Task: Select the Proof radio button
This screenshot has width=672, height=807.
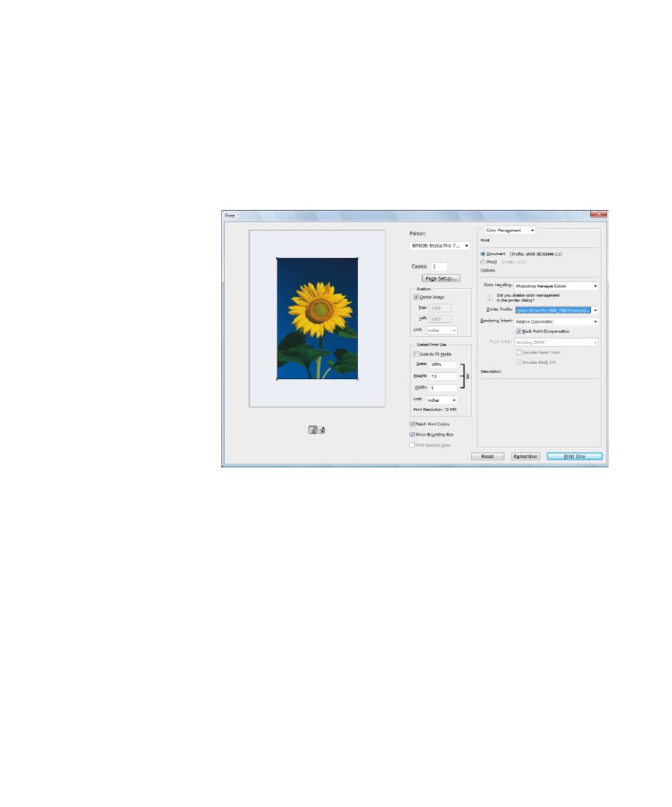Action: point(483,261)
